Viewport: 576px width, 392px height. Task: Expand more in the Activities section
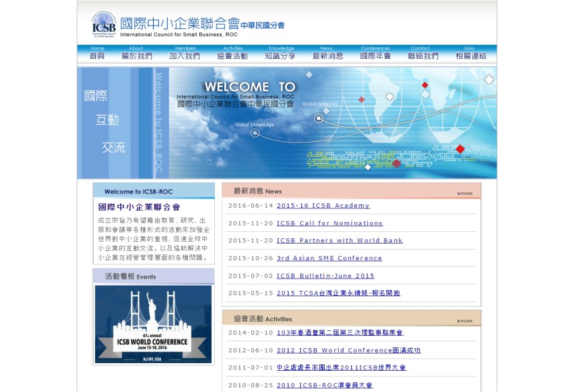click(x=465, y=321)
